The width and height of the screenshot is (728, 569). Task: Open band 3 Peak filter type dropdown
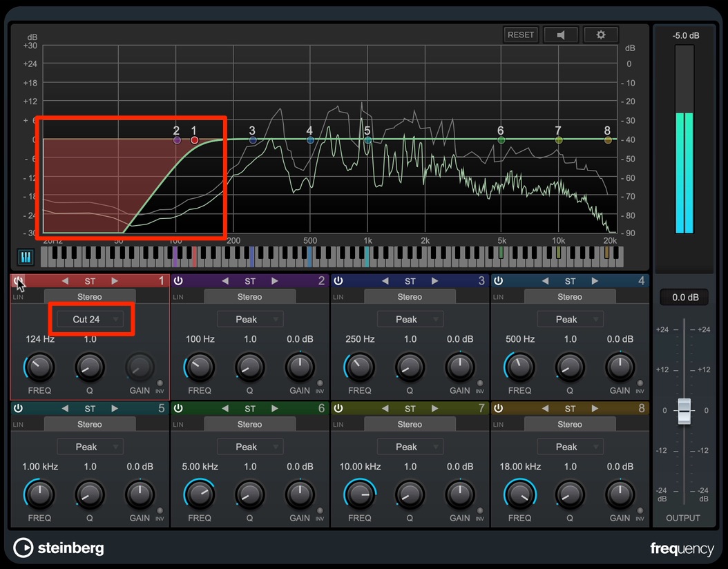(x=410, y=319)
